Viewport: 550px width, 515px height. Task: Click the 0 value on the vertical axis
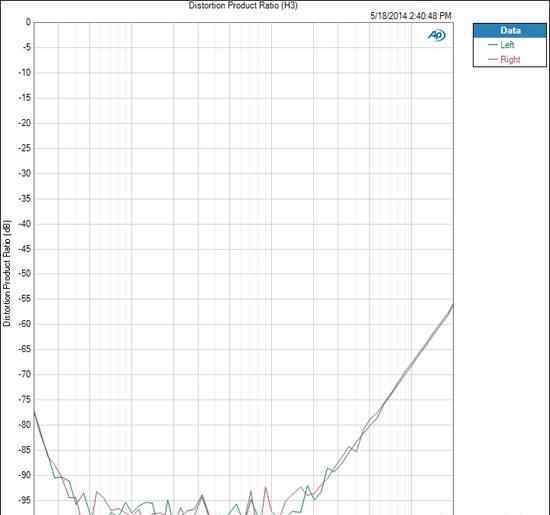click(x=28, y=22)
